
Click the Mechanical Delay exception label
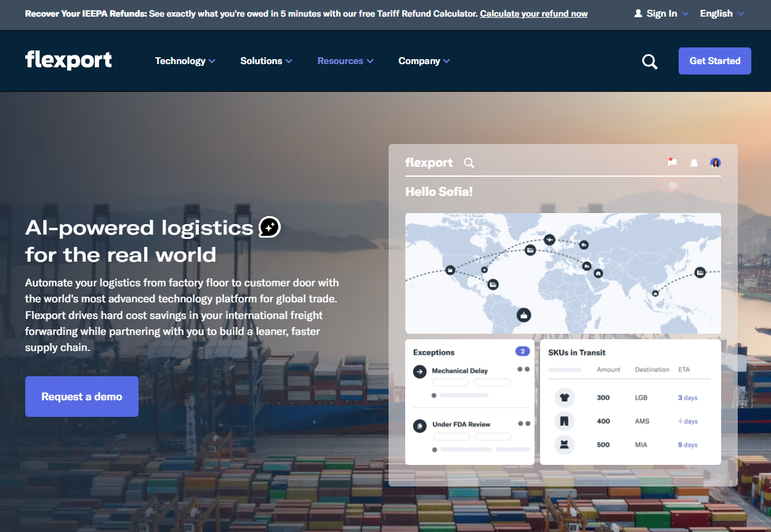click(459, 371)
